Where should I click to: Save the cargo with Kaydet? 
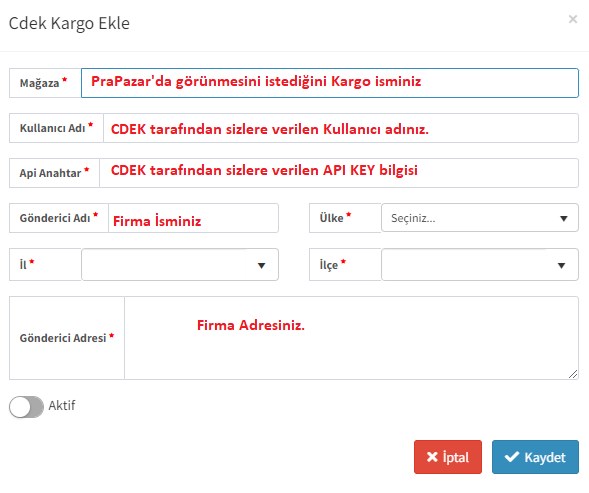tap(535, 457)
